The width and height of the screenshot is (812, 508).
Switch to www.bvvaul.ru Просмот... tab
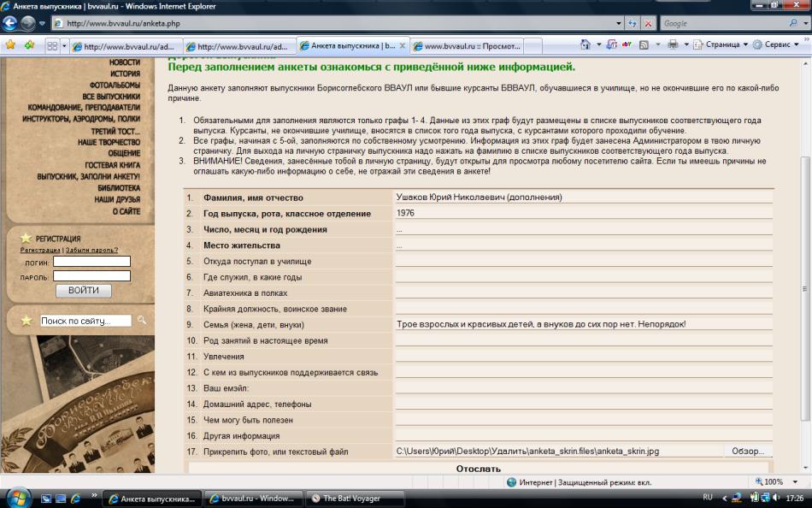467,46
